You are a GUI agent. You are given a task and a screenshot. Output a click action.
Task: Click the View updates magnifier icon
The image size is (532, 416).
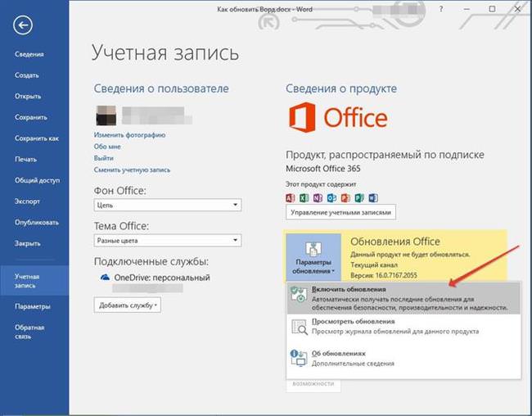[x=300, y=327]
